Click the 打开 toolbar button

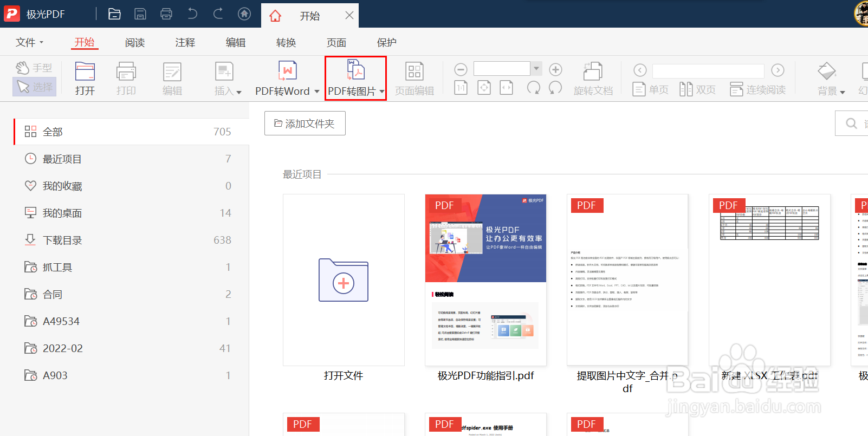[x=85, y=79]
